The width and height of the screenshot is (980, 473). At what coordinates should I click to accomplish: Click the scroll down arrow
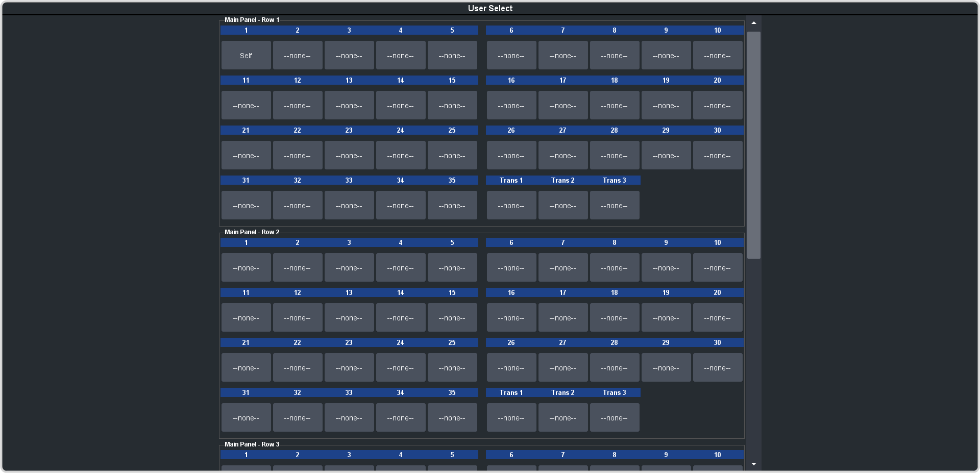click(754, 464)
